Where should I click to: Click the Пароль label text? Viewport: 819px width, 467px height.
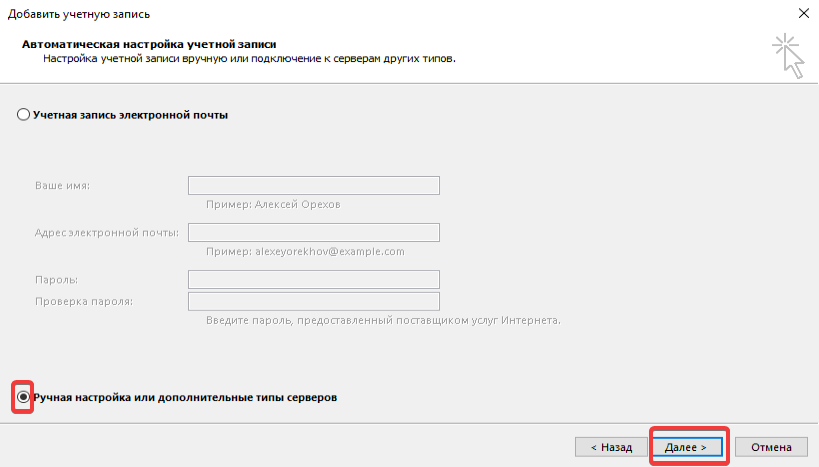(56, 280)
